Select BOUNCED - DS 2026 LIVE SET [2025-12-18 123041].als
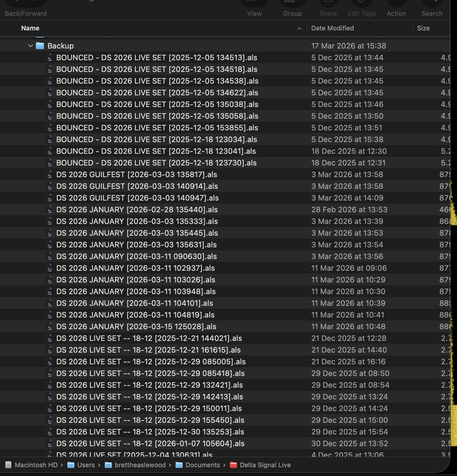Viewport: 457px width, 476px height. [x=156, y=151]
